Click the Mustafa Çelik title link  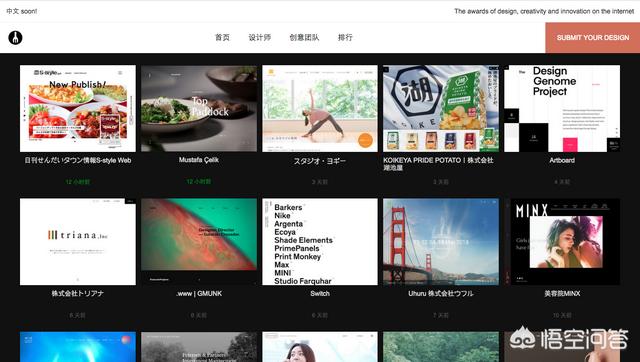click(199, 160)
